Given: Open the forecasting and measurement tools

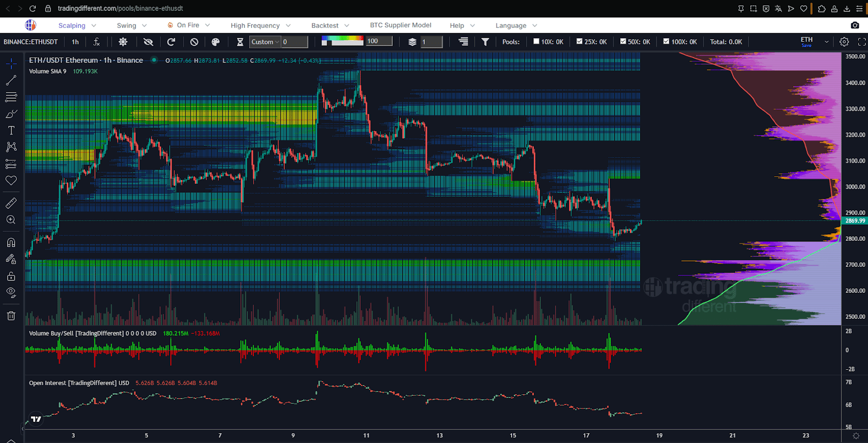Looking at the screenshot, I should [11, 164].
